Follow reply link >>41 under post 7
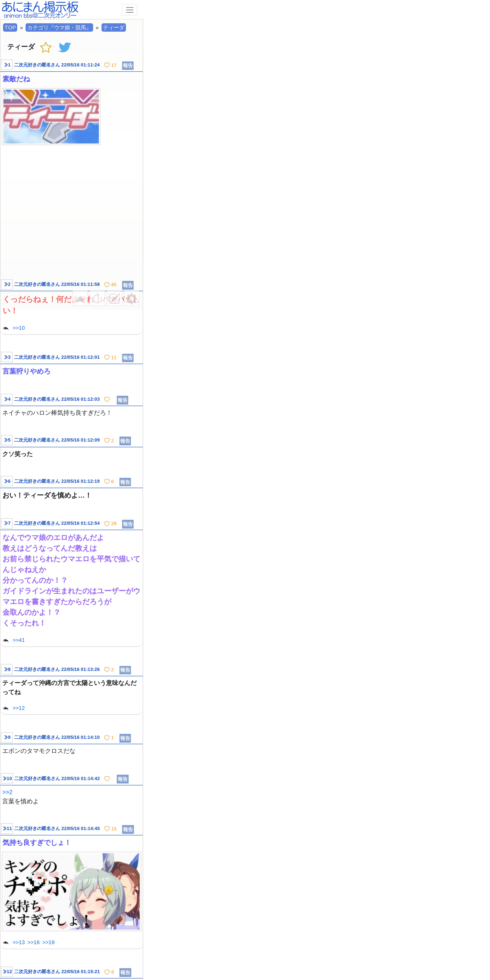The width and height of the screenshot is (490, 980). pyautogui.click(x=19, y=640)
